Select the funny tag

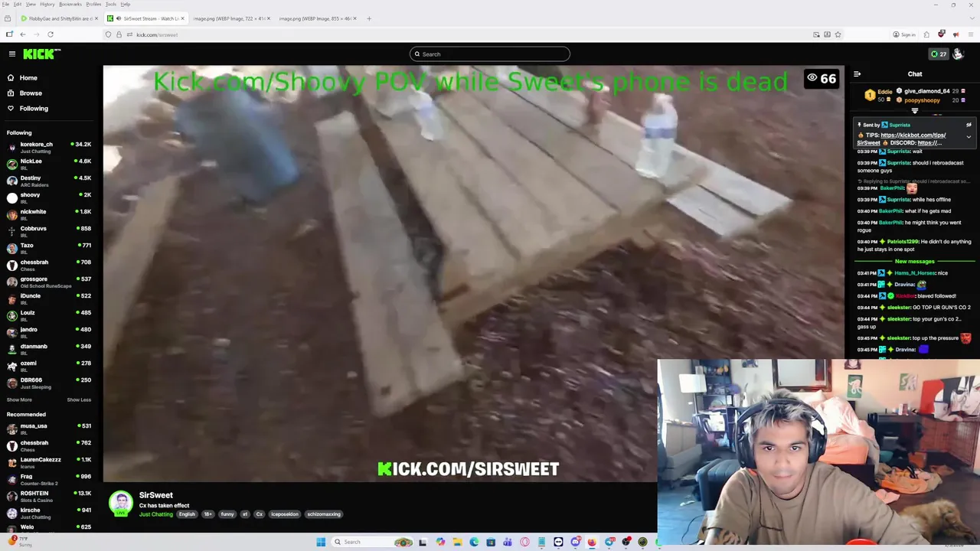tap(227, 514)
